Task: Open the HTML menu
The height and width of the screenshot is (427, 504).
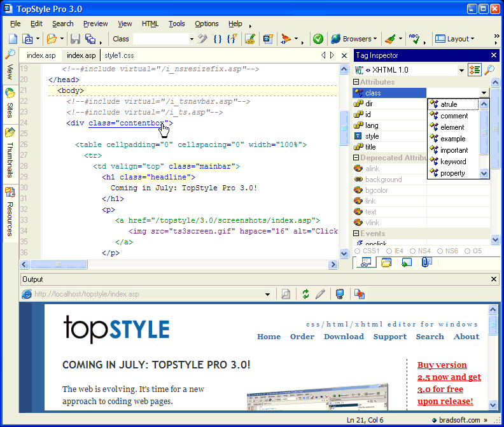Action: (150, 24)
